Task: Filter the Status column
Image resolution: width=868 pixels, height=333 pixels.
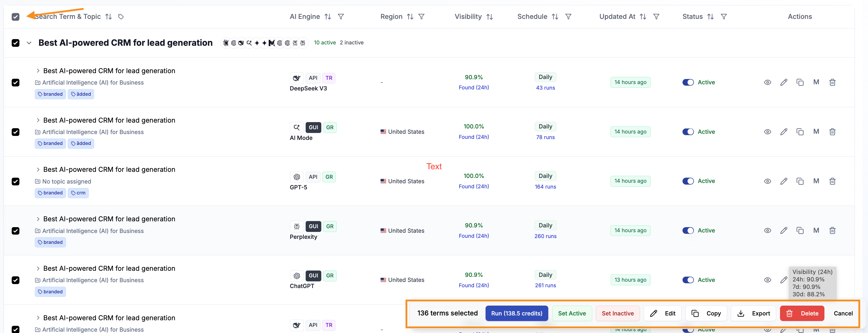Action: pos(723,16)
